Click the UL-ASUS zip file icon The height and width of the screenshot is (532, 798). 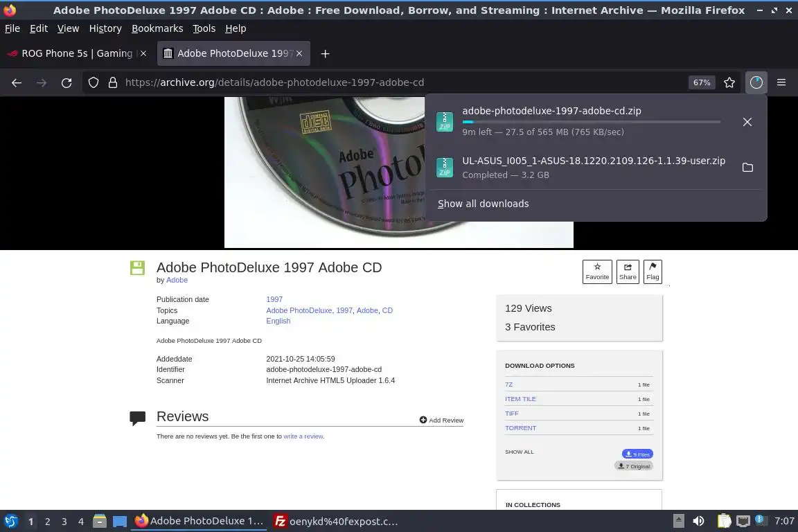(x=445, y=168)
